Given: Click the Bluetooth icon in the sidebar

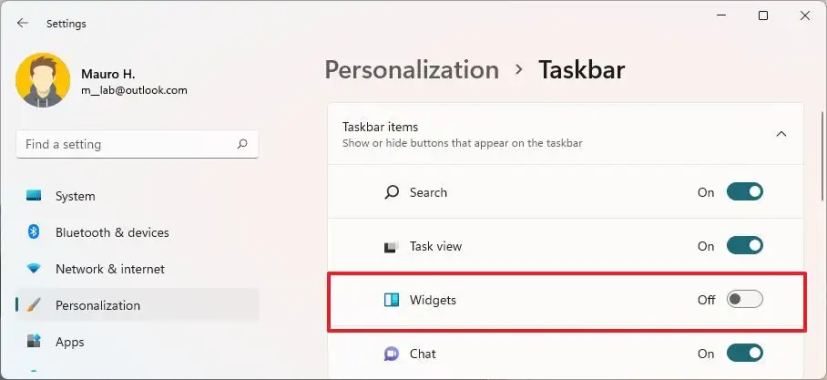Looking at the screenshot, I should tap(34, 232).
